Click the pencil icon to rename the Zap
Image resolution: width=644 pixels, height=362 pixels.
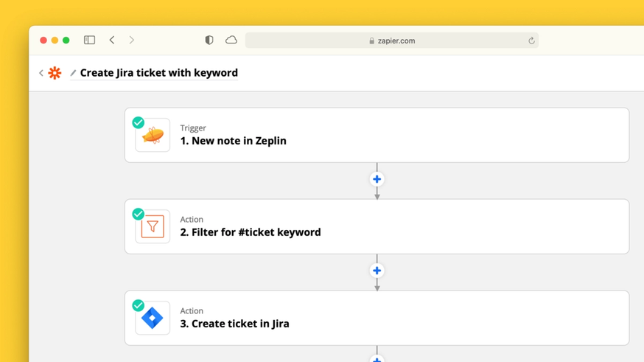pos(73,73)
